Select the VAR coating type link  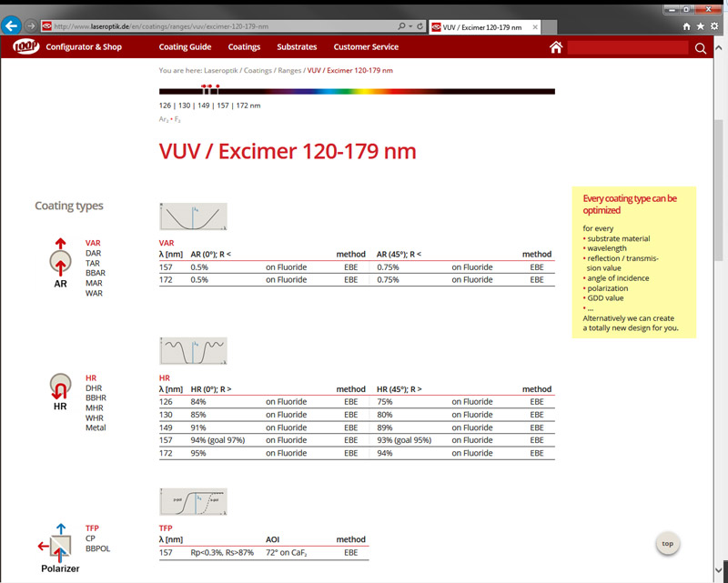tap(93, 243)
